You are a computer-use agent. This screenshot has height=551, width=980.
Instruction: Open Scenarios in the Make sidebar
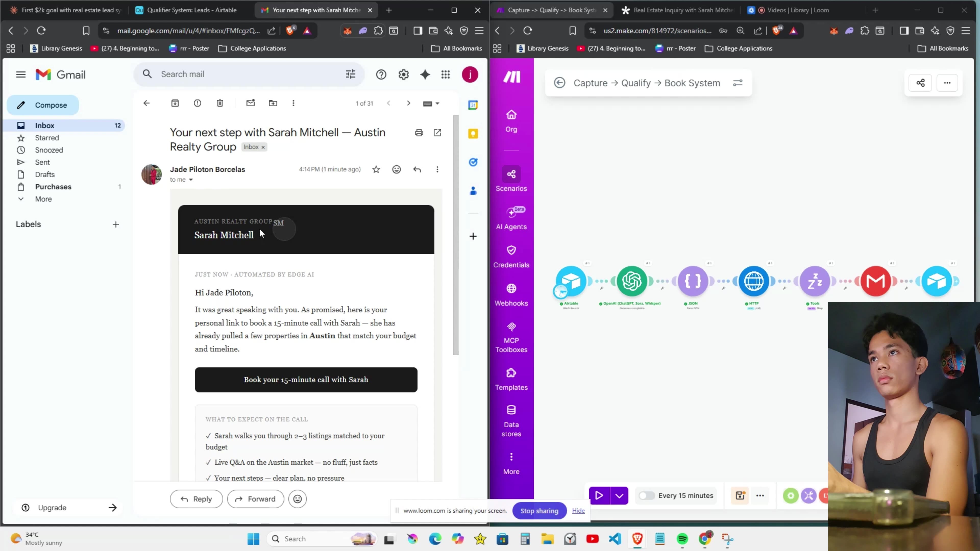pyautogui.click(x=511, y=180)
